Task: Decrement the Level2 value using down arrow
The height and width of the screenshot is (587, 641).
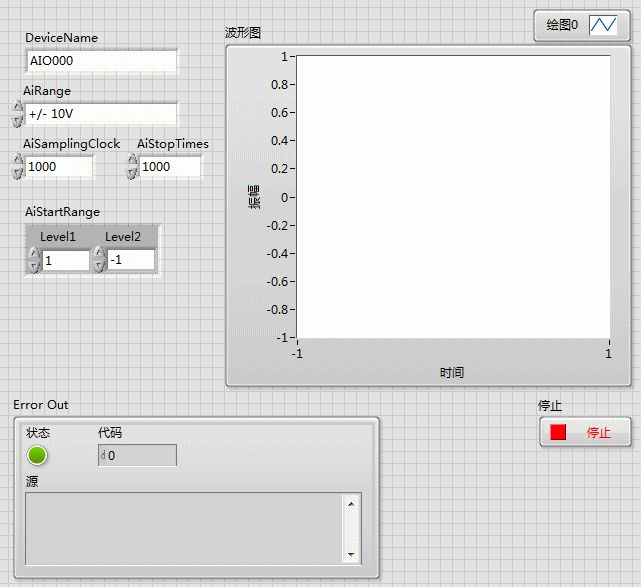Action: pos(98,266)
